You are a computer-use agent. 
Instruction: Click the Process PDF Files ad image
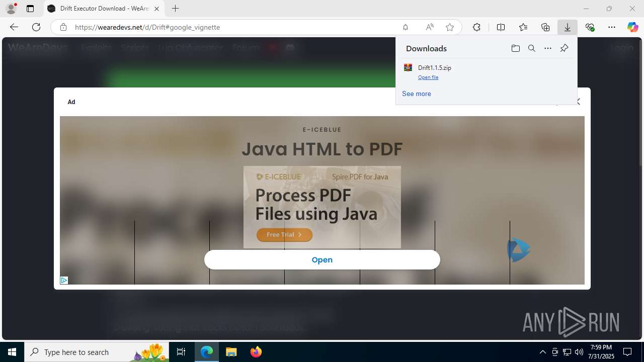pos(322,207)
